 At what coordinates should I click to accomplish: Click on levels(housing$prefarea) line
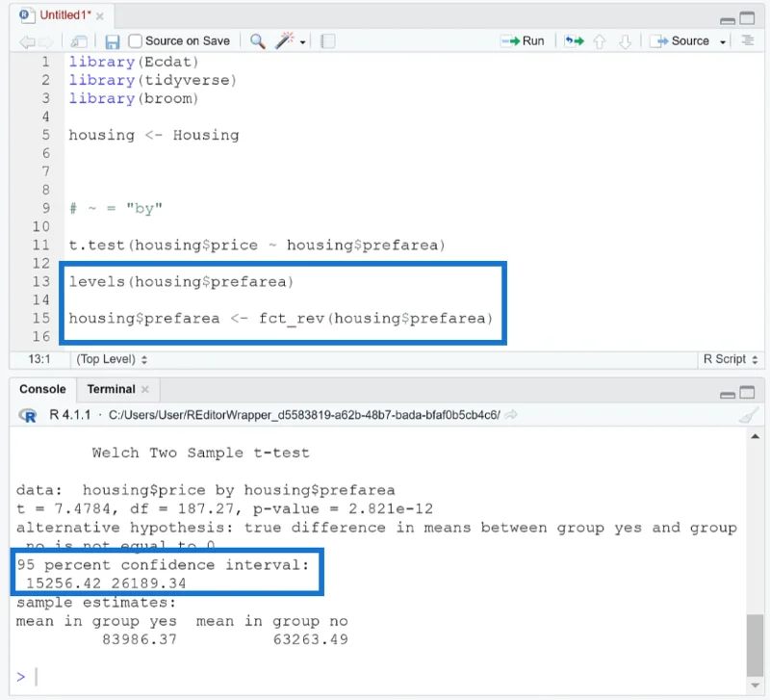[181, 282]
